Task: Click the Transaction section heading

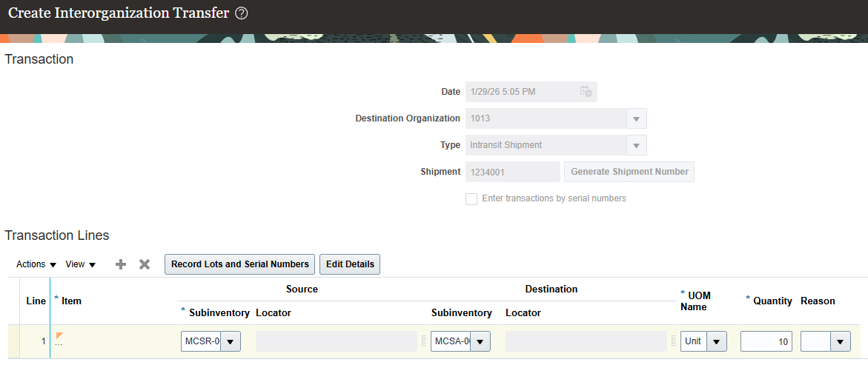Action: click(39, 59)
